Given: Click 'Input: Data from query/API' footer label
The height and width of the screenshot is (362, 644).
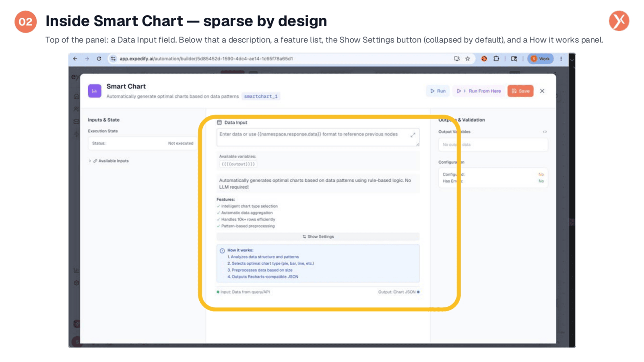Looking at the screenshot, I should pyautogui.click(x=245, y=292).
